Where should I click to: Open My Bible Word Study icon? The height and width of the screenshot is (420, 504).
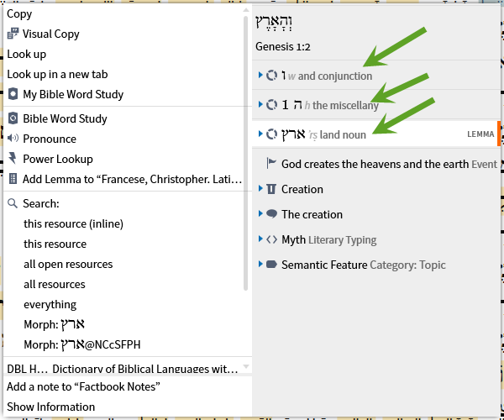click(13, 94)
